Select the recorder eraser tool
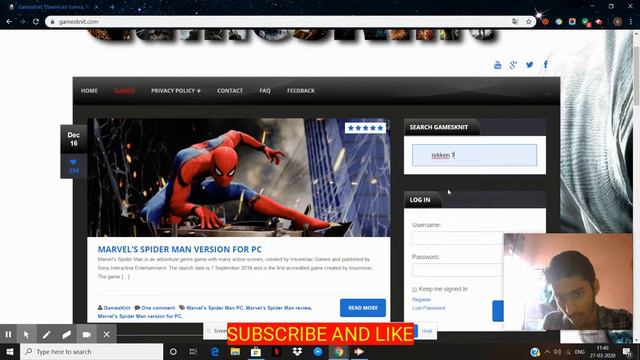The image size is (640, 360). 67,334
